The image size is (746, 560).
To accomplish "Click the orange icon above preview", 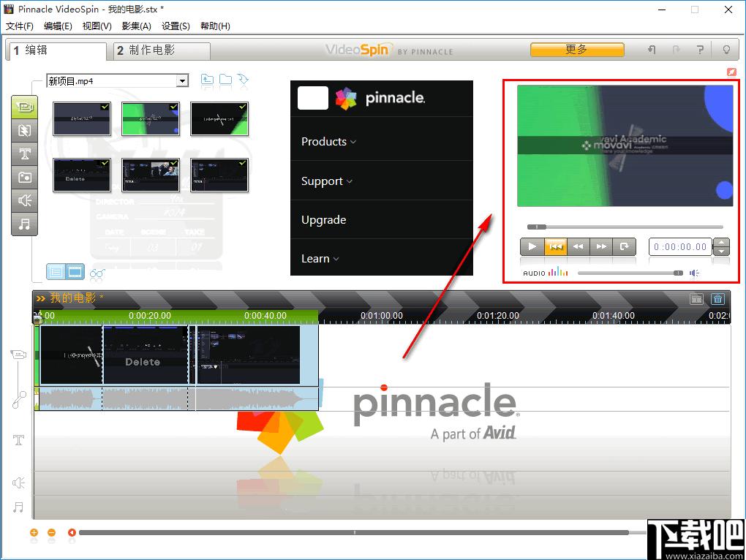I will click(731, 72).
